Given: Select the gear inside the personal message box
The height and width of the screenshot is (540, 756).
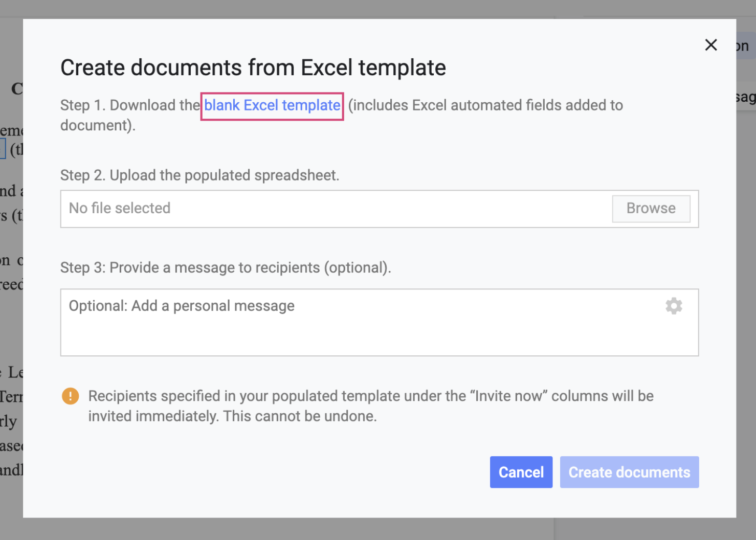Looking at the screenshot, I should pyautogui.click(x=674, y=305).
